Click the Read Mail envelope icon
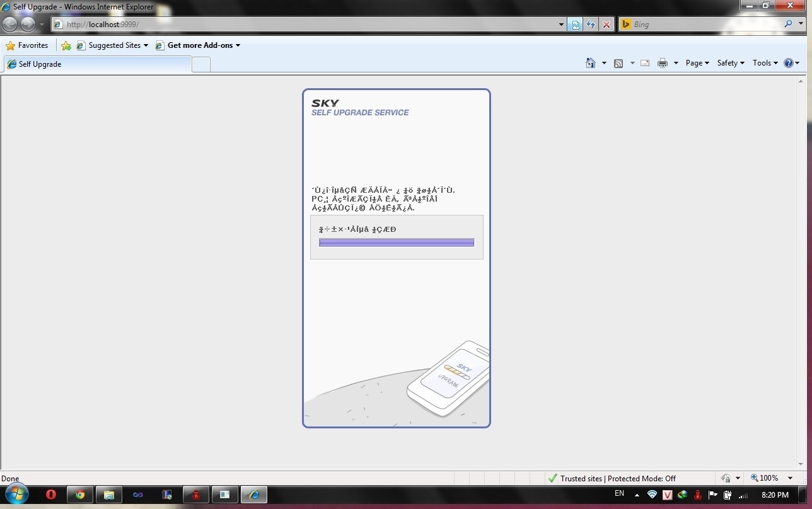 pyautogui.click(x=645, y=63)
